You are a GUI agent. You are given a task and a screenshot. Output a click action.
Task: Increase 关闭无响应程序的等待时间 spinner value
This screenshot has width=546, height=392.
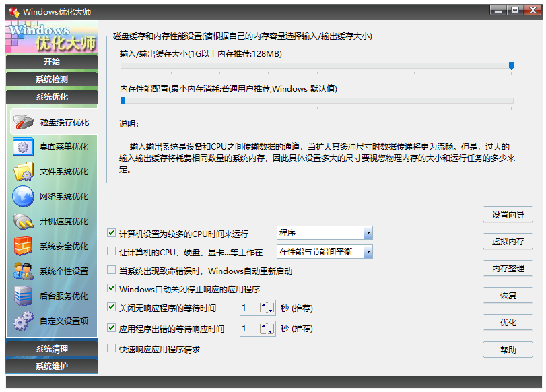click(x=264, y=308)
